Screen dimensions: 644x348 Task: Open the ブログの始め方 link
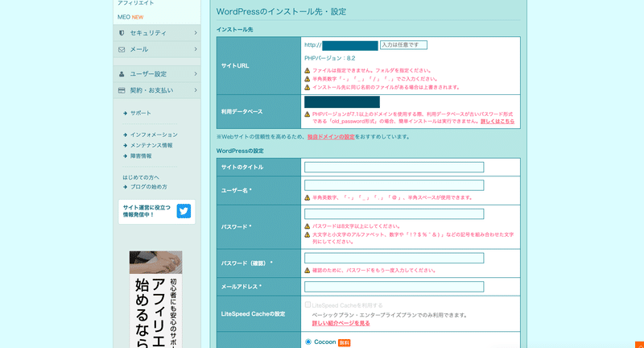coord(149,187)
